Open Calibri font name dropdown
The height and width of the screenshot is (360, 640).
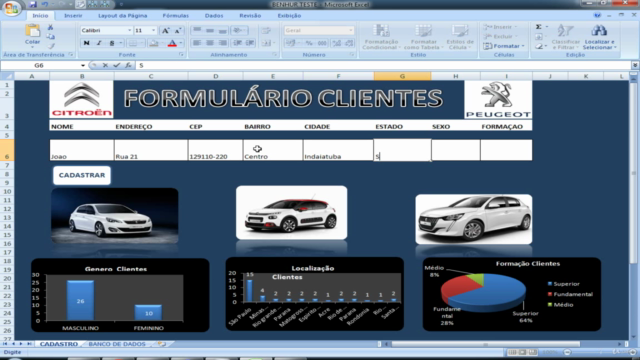(x=129, y=31)
